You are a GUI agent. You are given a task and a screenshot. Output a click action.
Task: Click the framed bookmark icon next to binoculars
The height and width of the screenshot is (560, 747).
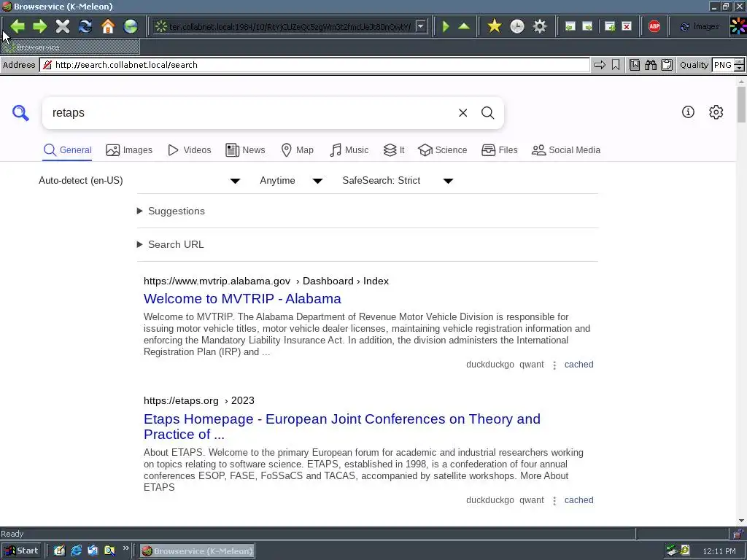pos(635,65)
